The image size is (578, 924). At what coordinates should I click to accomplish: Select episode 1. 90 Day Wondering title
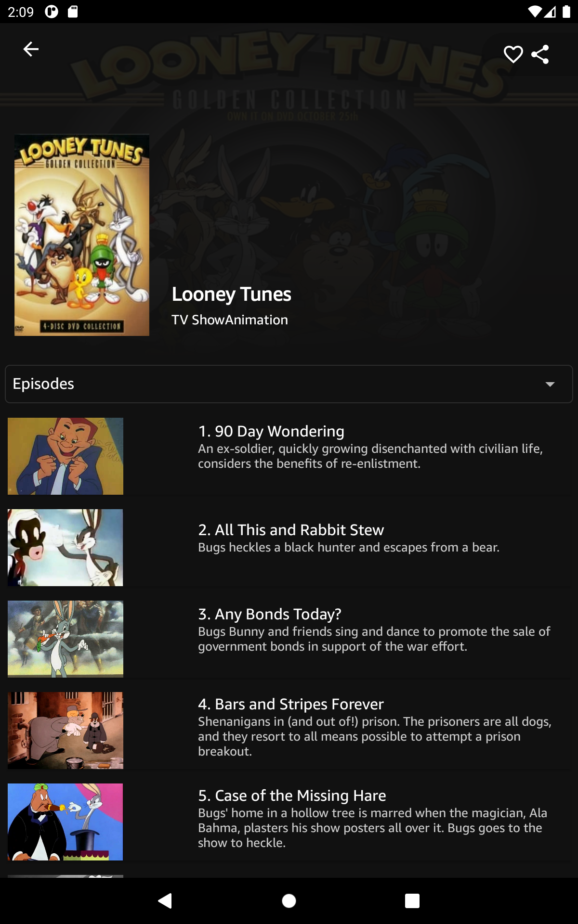271,431
